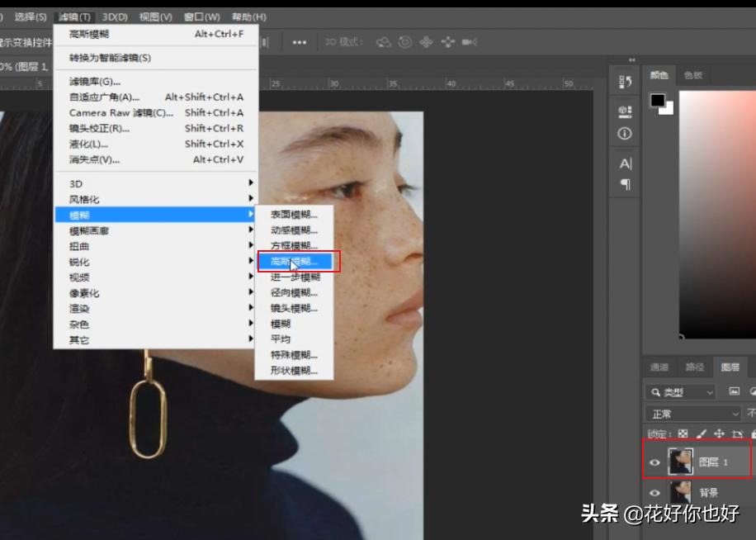This screenshot has width=756, height=540.
Task: Hide the 图层 1 layer visibility eye
Action: point(656,461)
